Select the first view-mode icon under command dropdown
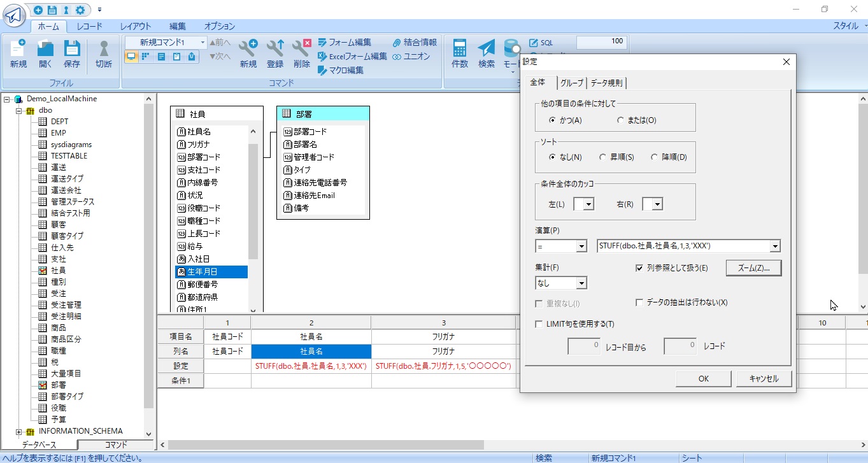The height and width of the screenshot is (463, 868). [131, 57]
